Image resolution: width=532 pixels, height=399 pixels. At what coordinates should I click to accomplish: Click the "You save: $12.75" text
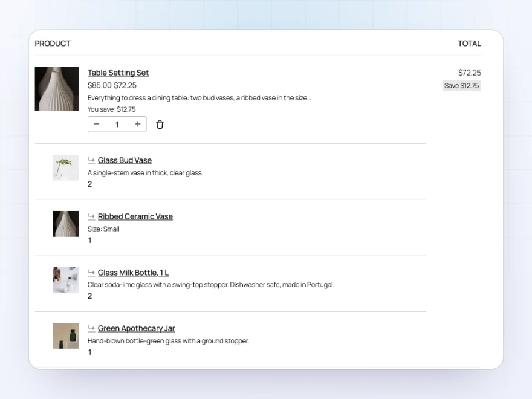click(x=111, y=109)
